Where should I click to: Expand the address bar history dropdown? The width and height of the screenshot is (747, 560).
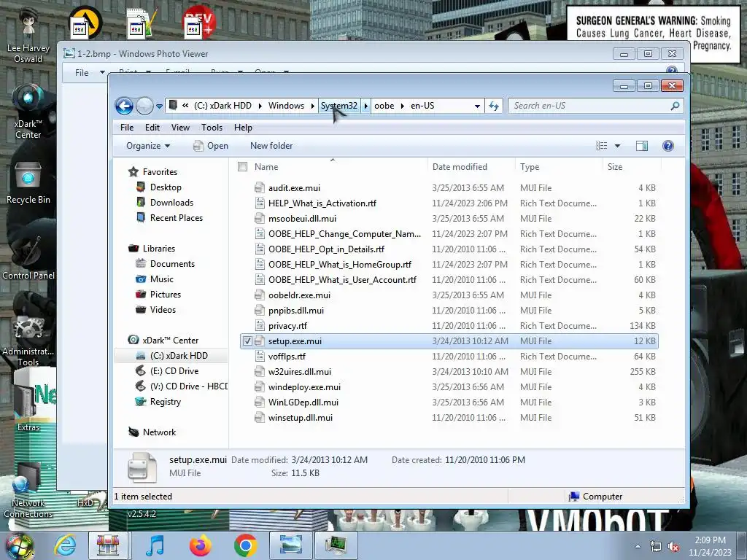(477, 106)
